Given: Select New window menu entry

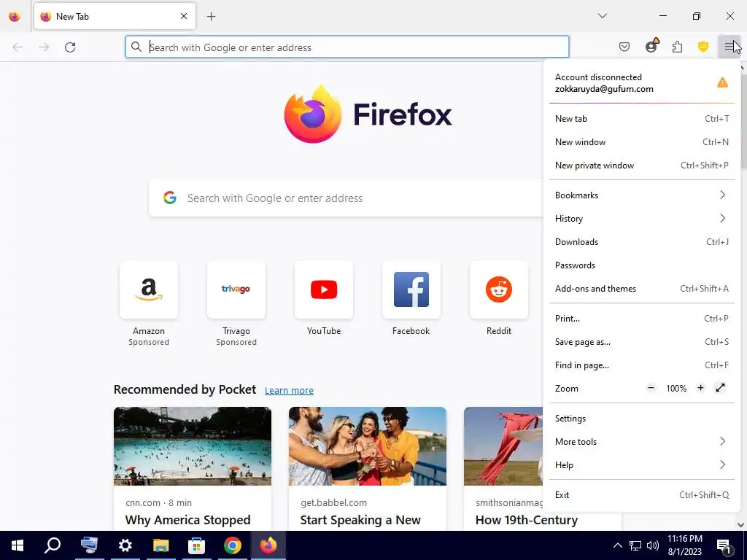Looking at the screenshot, I should click(x=642, y=142).
